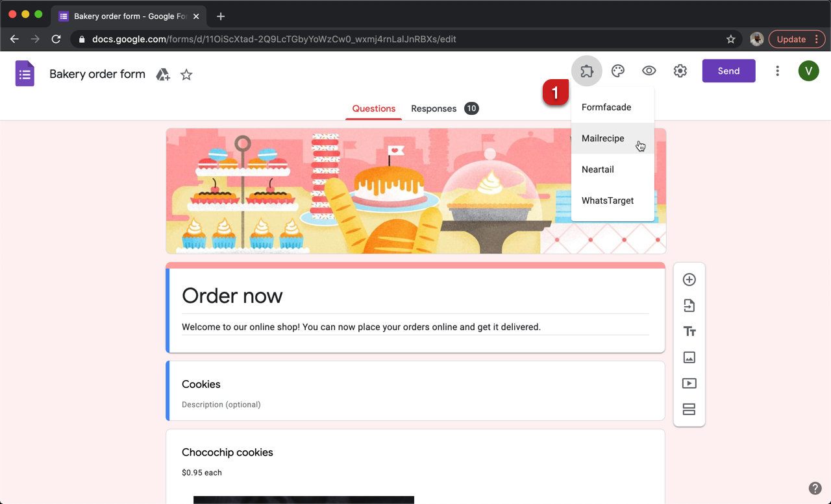Open form settings gear

coord(680,71)
